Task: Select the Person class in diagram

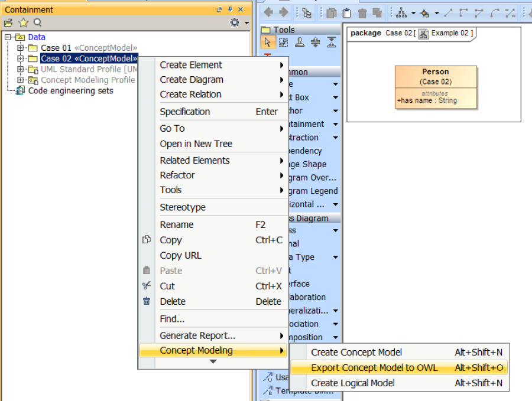Action: [436, 77]
